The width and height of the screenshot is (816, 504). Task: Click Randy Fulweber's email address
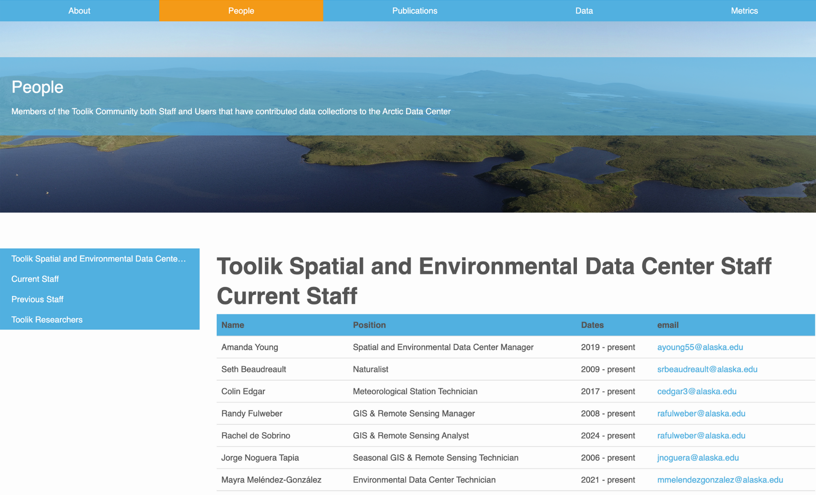click(x=701, y=413)
